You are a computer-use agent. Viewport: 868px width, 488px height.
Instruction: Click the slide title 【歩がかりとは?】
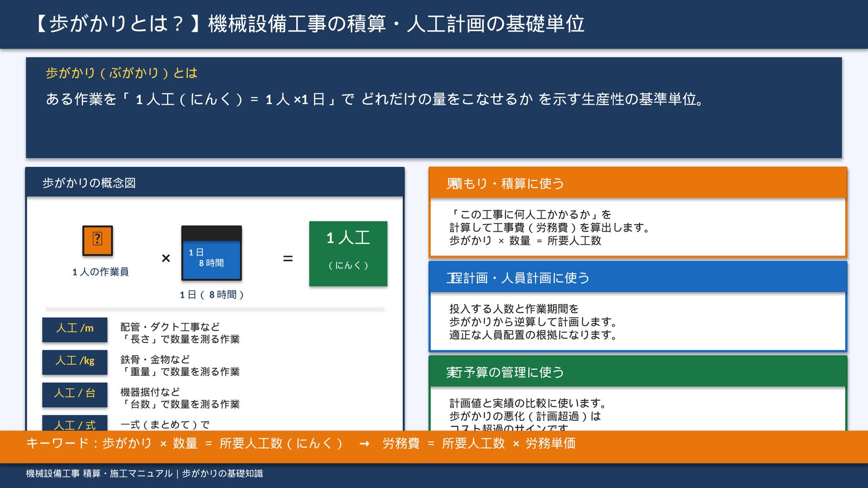309,24
